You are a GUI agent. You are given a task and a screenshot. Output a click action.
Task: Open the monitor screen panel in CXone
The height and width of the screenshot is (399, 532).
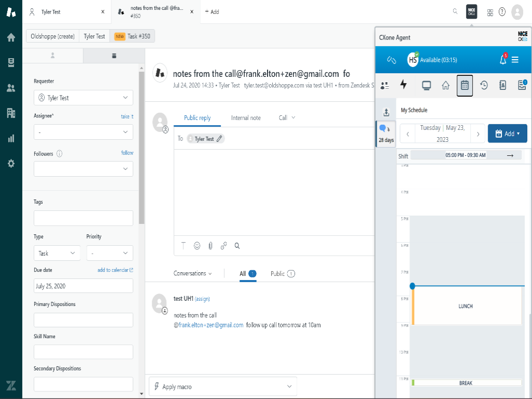pos(427,85)
